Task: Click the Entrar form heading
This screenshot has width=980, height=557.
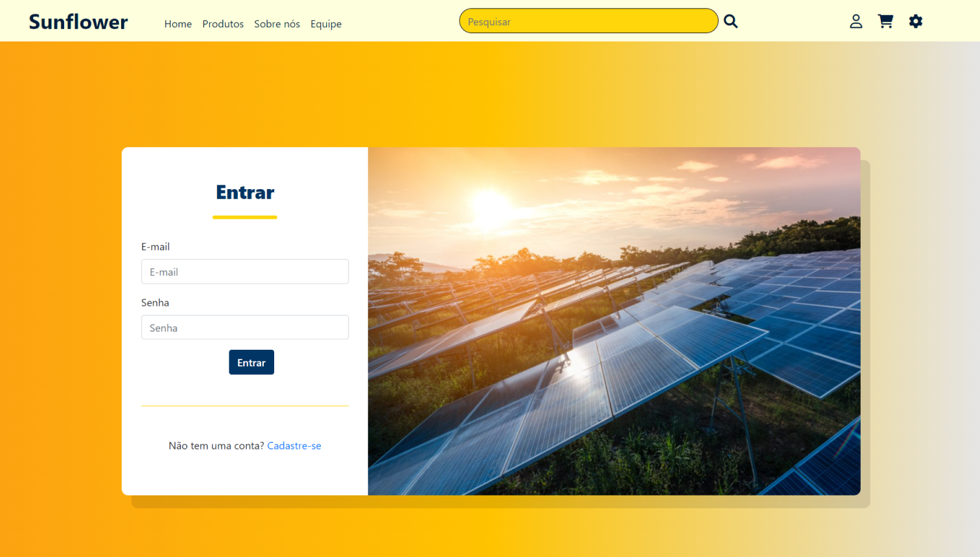Action: point(244,192)
